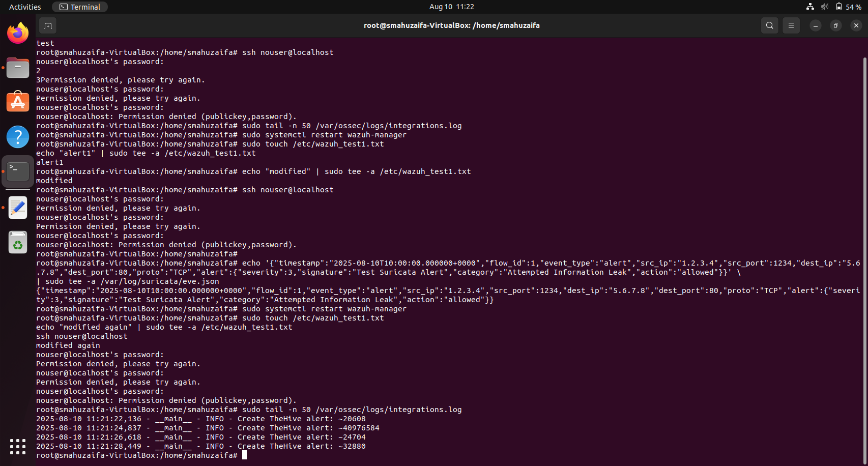Screen dimensions: 868x466
Task: Click the network status icon
Action: coord(810,7)
